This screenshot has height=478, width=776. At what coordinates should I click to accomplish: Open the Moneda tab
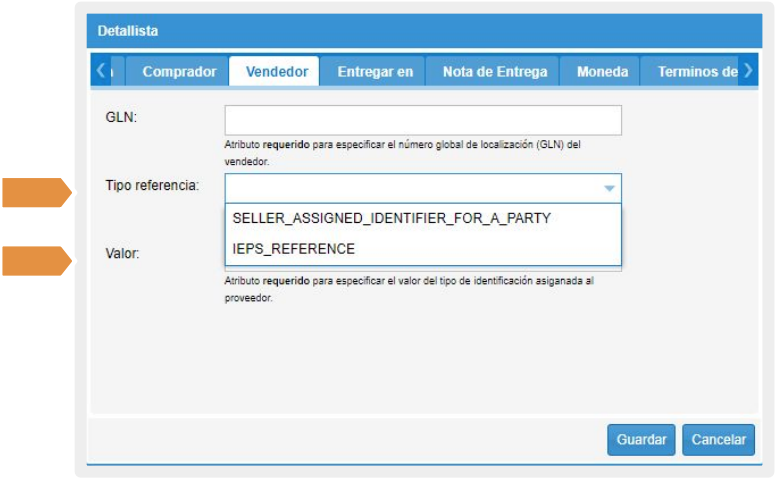click(602, 72)
